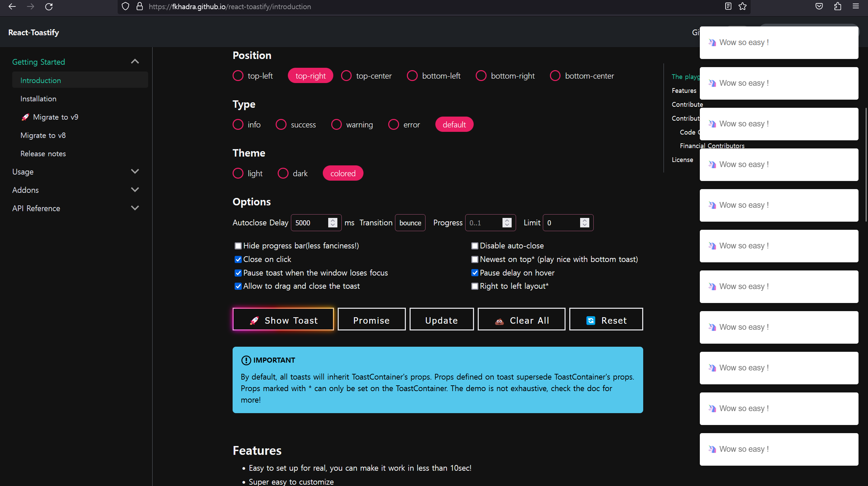
Task: Open reader view icon in address bar
Action: [x=728, y=6]
